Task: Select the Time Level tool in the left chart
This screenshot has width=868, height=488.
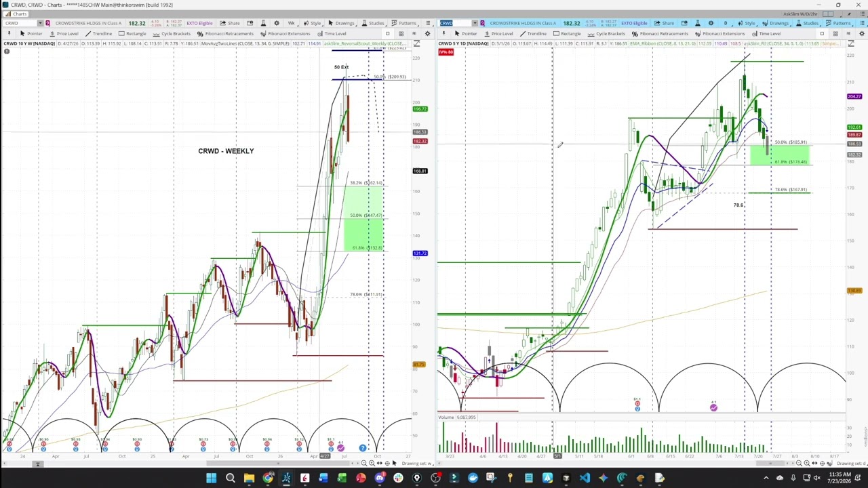Action: pos(332,34)
